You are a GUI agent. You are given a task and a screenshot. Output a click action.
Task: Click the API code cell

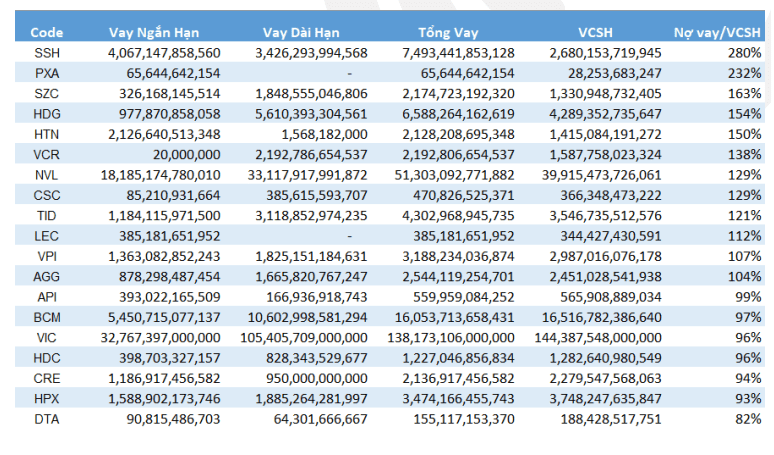(x=47, y=297)
